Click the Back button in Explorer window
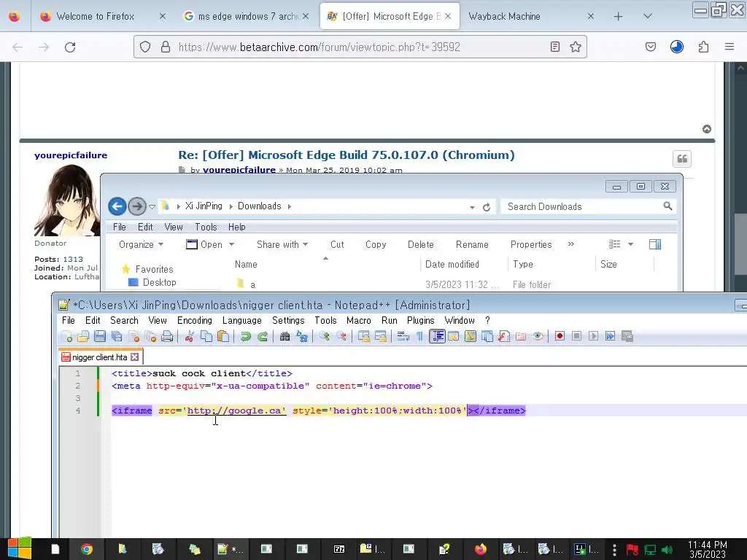The width and height of the screenshot is (747, 560). click(x=117, y=206)
